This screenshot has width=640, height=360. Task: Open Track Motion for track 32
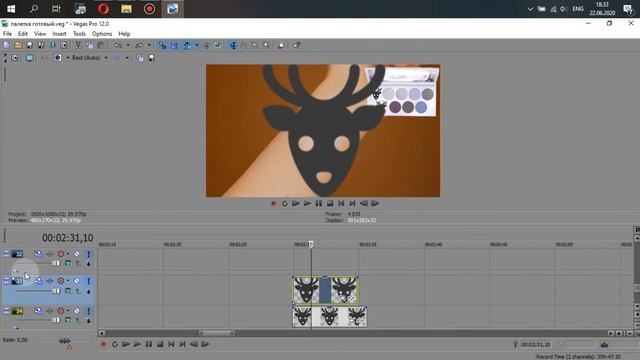[38, 254]
